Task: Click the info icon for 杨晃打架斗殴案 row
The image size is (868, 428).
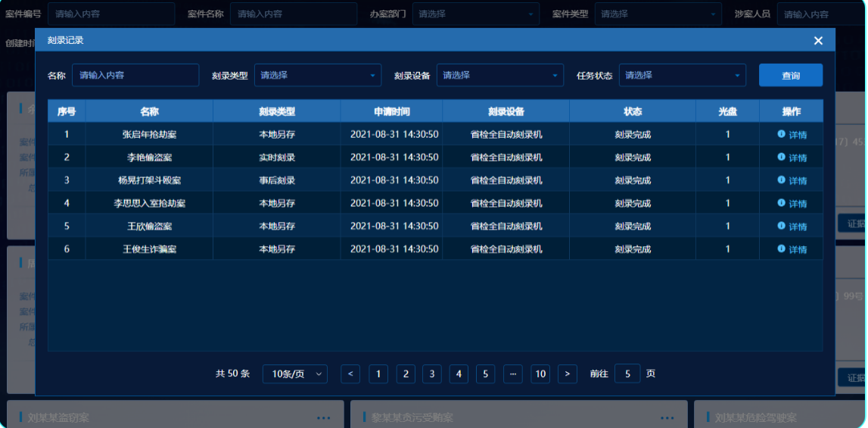Action: 781,180
